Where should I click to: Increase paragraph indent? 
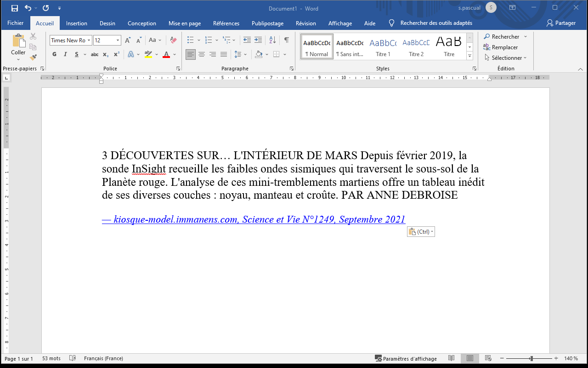click(258, 40)
